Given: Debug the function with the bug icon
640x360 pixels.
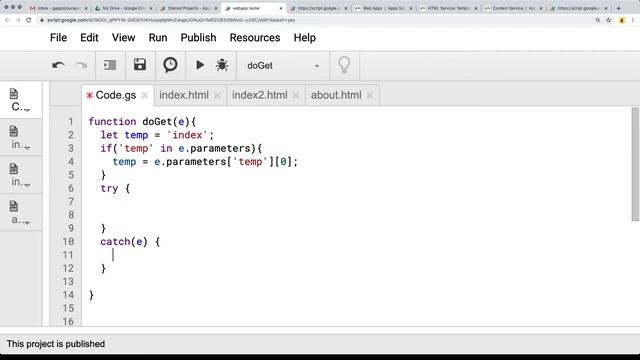Looking at the screenshot, I should 222,65.
